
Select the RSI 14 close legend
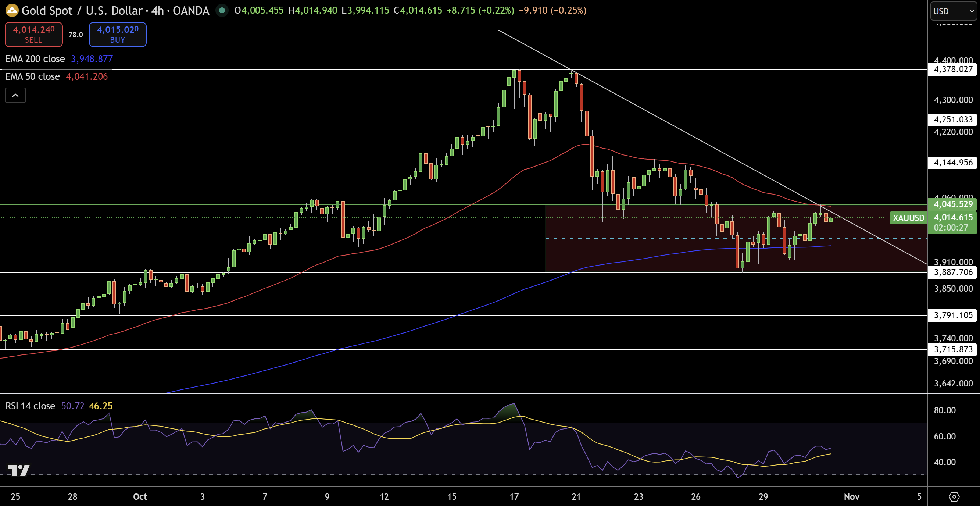coord(30,406)
